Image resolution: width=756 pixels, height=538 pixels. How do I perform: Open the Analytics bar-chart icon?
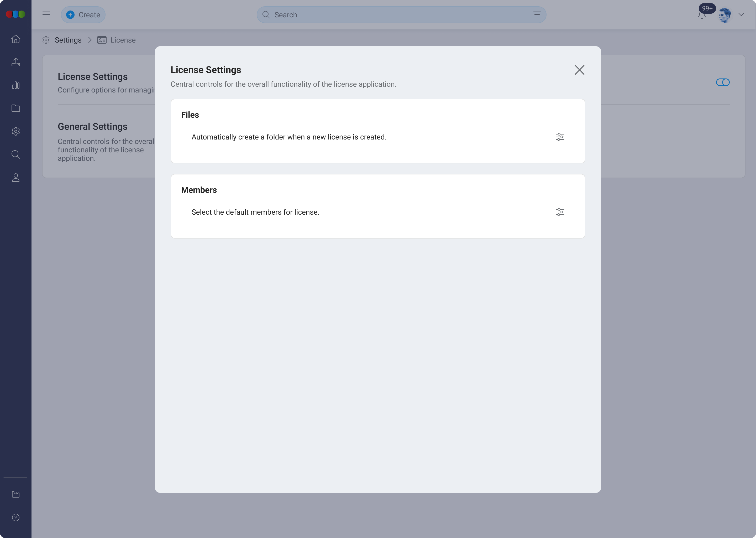[x=15, y=85]
